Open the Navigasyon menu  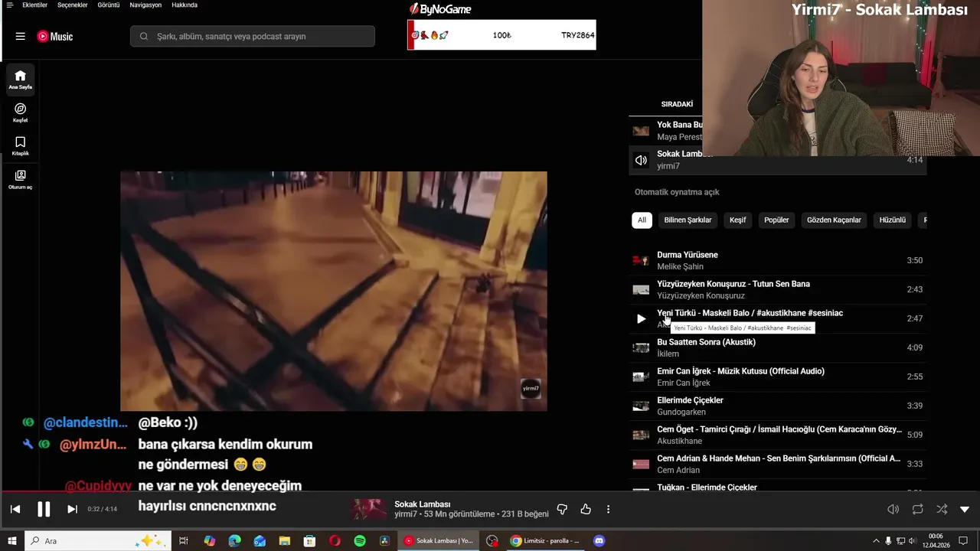tap(145, 5)
